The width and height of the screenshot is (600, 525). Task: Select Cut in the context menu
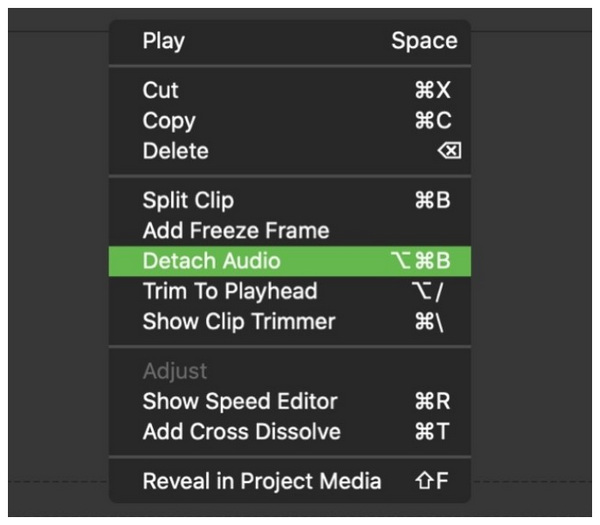point(160,90)
